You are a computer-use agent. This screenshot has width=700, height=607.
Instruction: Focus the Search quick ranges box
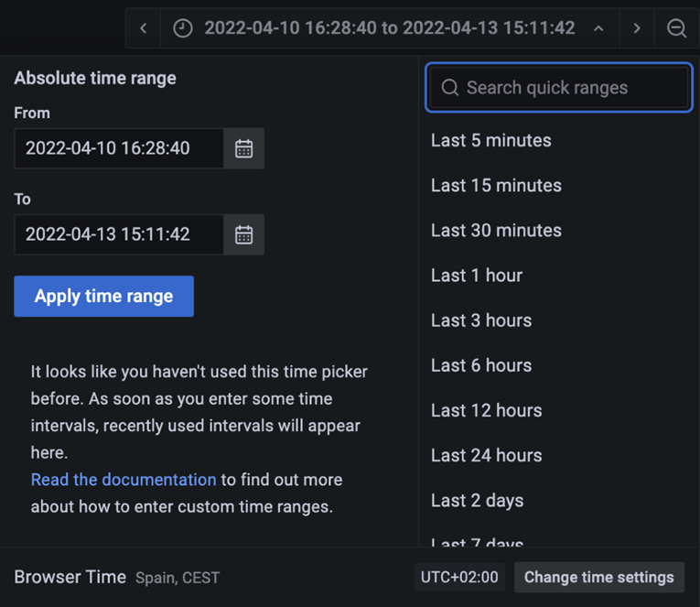(x=559, y=88)
